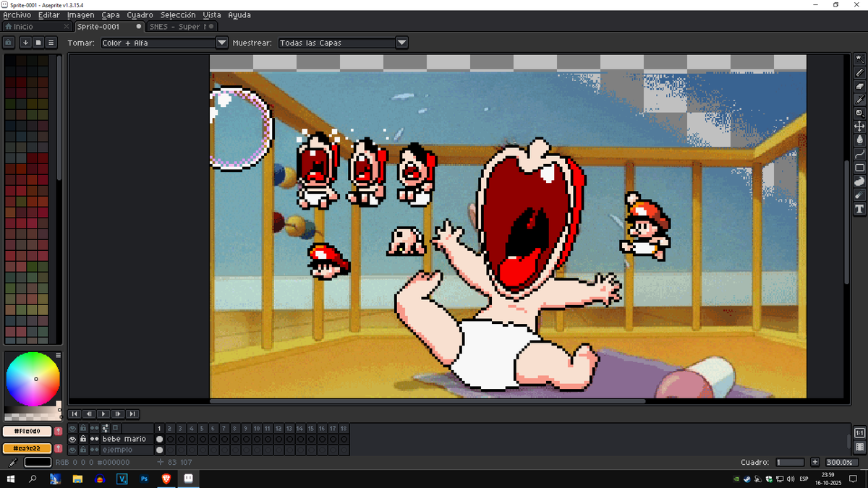868x488 pixels.
Task: Select the Magic Wand tool
Action: point(859,59)
